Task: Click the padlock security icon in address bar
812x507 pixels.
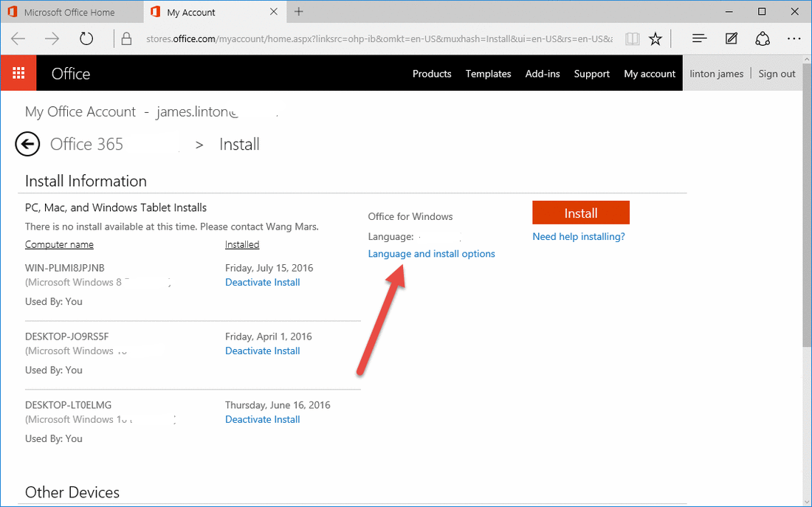Action: tap(126, 39)
